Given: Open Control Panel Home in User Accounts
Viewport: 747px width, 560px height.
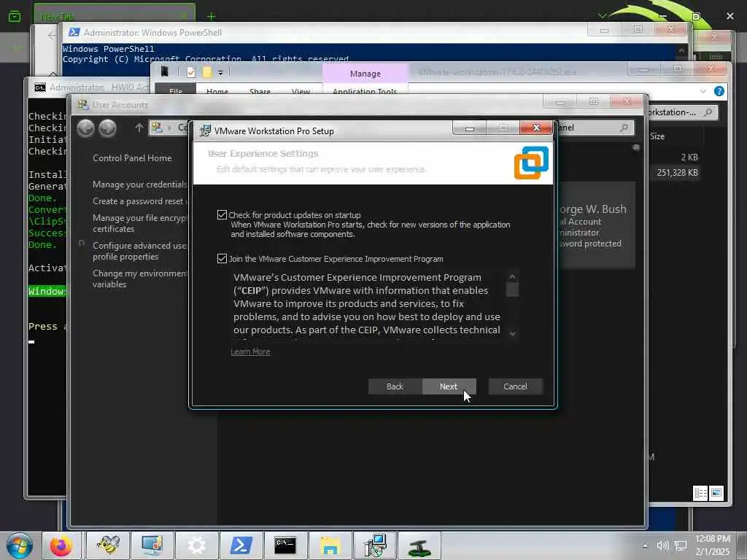Looking at the screenshot, I should point(132,158).
